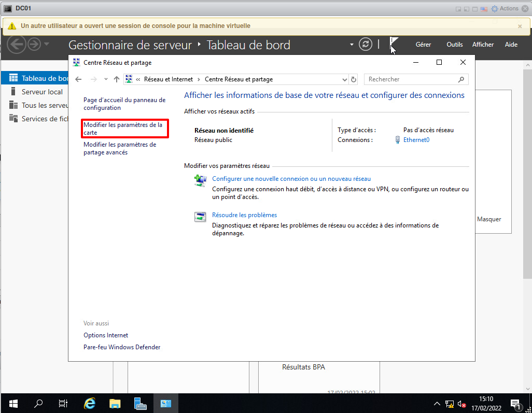
Task: Launch File Explorer from the taskbar
Action: pos(115,403)
